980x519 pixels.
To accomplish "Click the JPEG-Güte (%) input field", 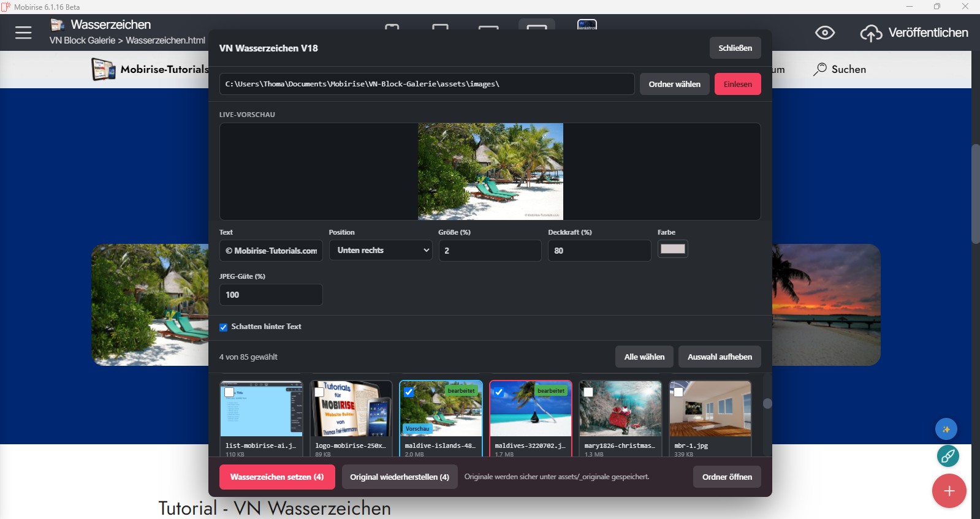I will 271,295.
